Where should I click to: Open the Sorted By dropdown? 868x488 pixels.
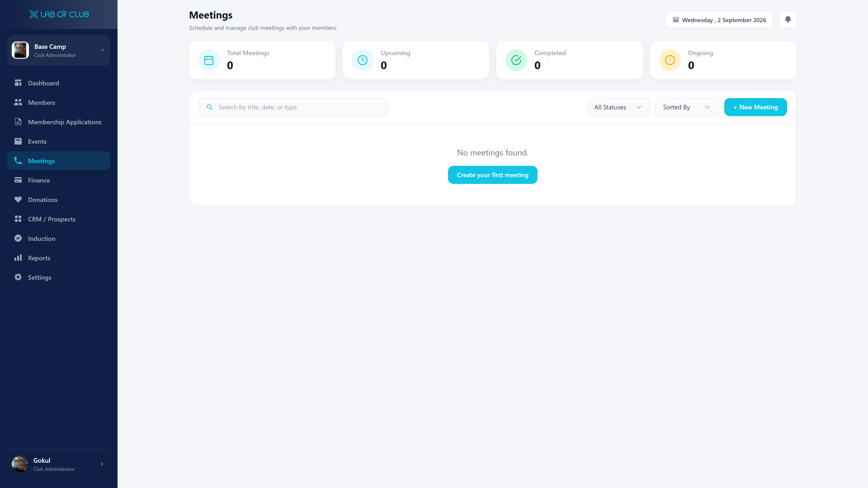point(687,107)
